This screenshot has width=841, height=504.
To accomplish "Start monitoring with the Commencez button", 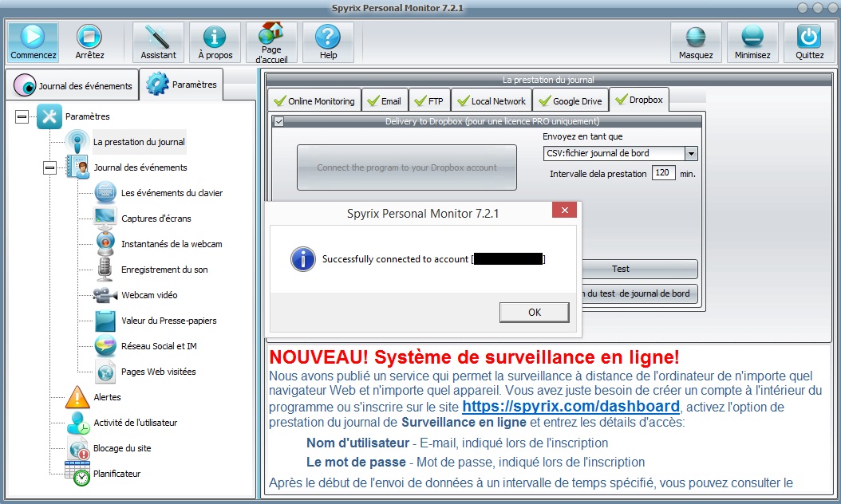I will [33, 41].
